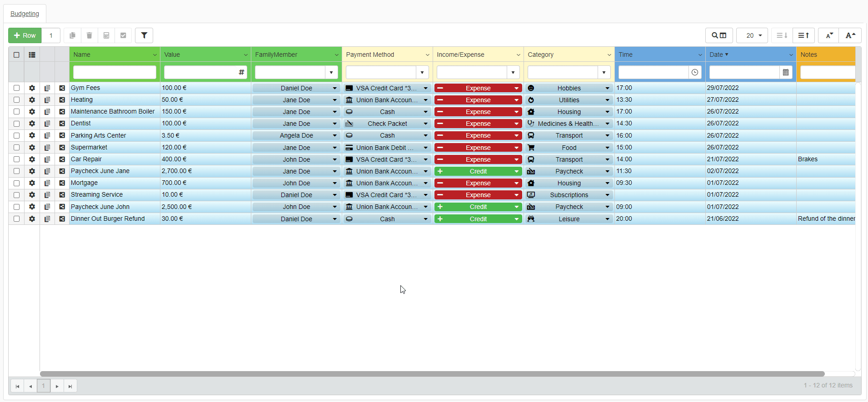This screenshot has height=402, width=868.
Task: Click the share icon on Supermarket row
Action: coord(62,148)
